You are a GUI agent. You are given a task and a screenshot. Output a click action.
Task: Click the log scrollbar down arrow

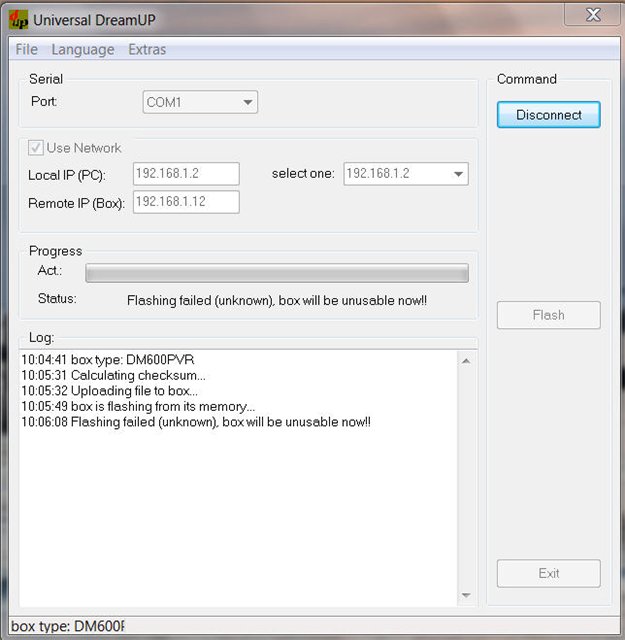(x=466, y=595)
